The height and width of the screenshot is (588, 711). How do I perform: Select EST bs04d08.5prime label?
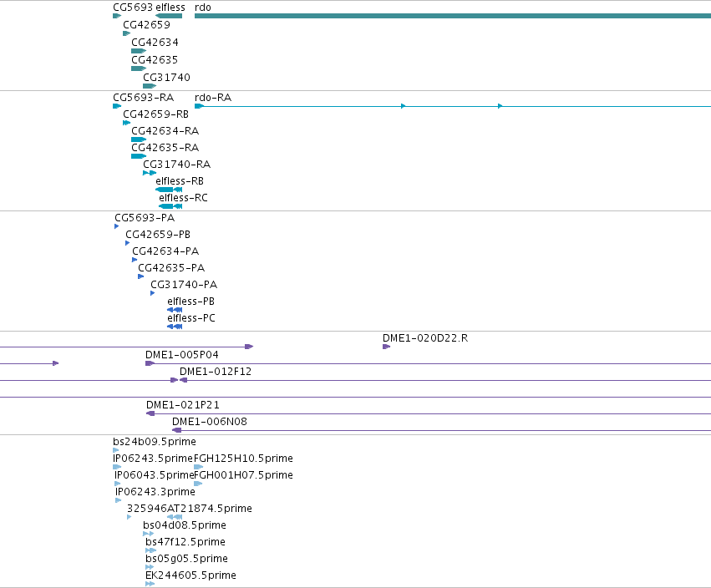[x=185, y=525]
